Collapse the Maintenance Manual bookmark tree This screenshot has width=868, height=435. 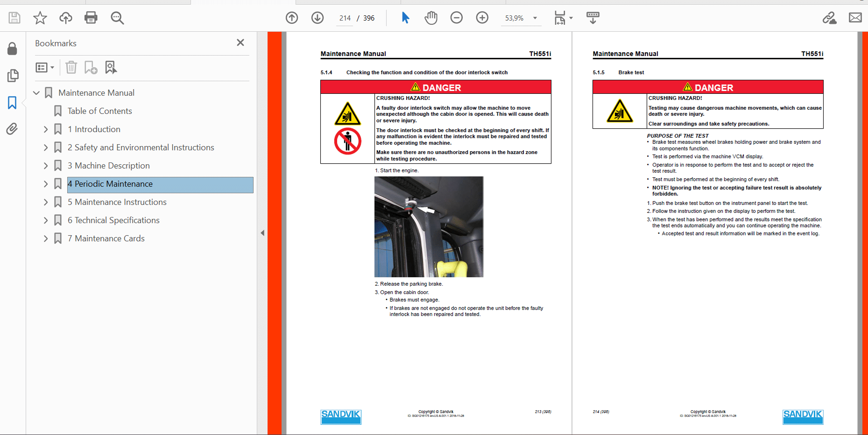[36, 93]
